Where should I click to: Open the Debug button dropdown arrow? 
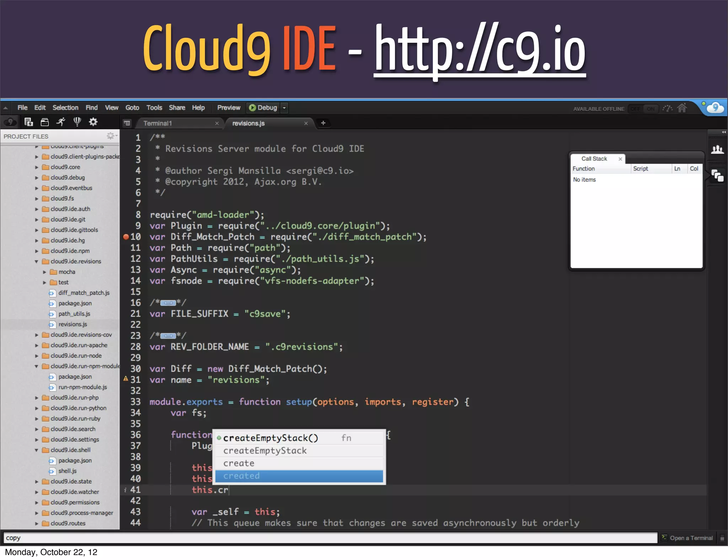click(x=284, y=108)
